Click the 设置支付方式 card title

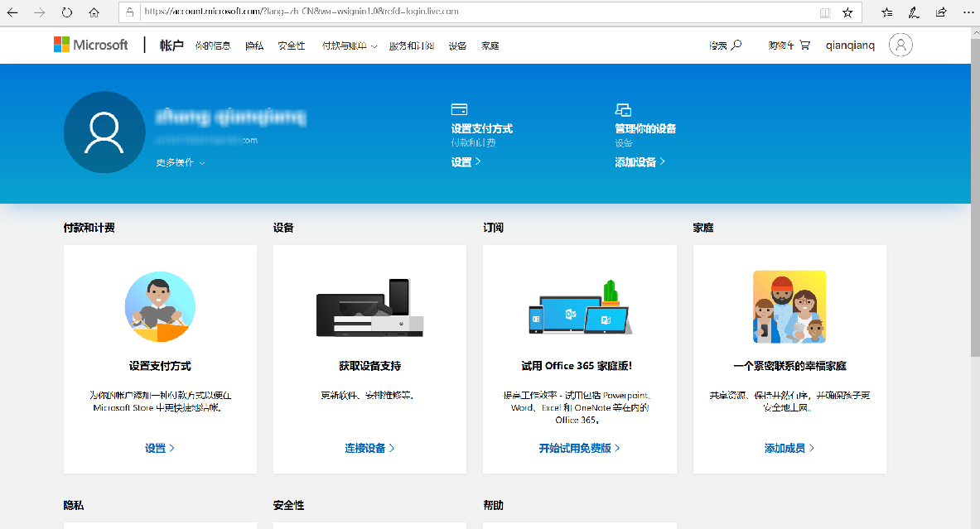[160, 365]
